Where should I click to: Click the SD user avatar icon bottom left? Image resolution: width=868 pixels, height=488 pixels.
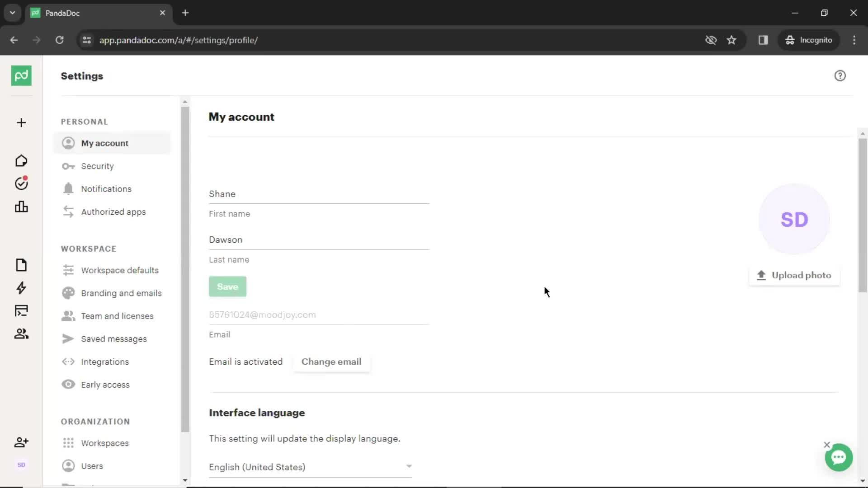(21, 465)
